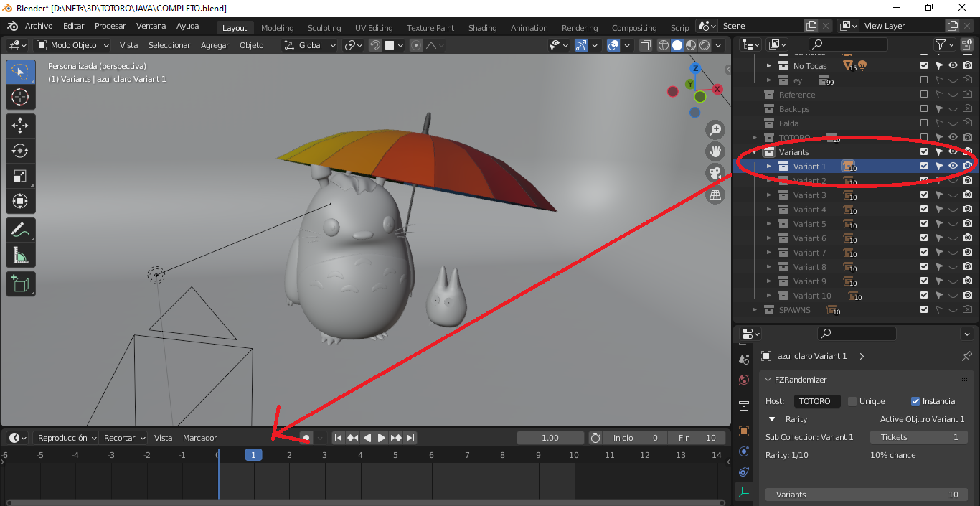The image size is (980, 506).
Task: Enable the Backups collection checkbox
Action: pos(924,108)
